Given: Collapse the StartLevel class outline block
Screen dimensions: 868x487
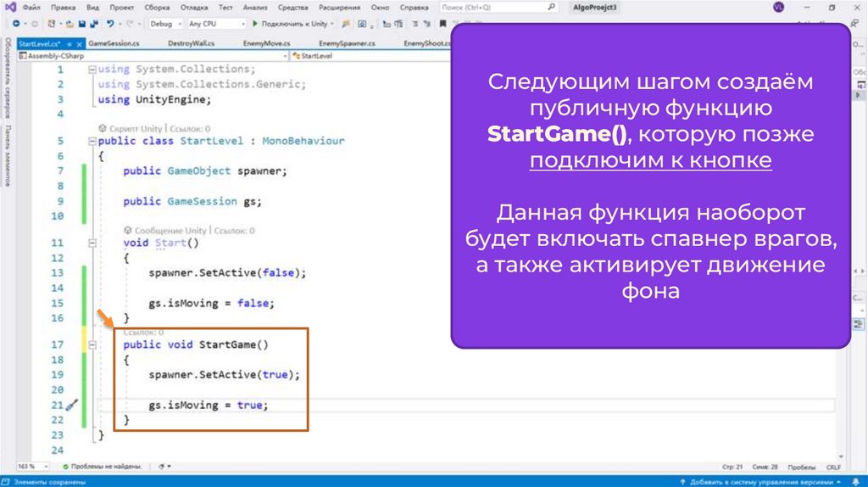Looking at the screenshot, I should 91,141.
